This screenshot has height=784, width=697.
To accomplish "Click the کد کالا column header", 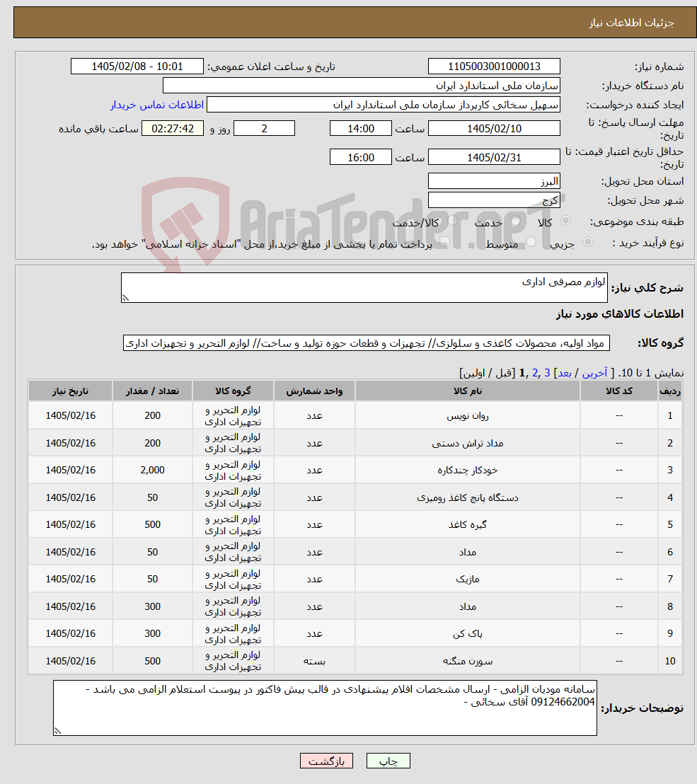I will [x=619, y=391].
